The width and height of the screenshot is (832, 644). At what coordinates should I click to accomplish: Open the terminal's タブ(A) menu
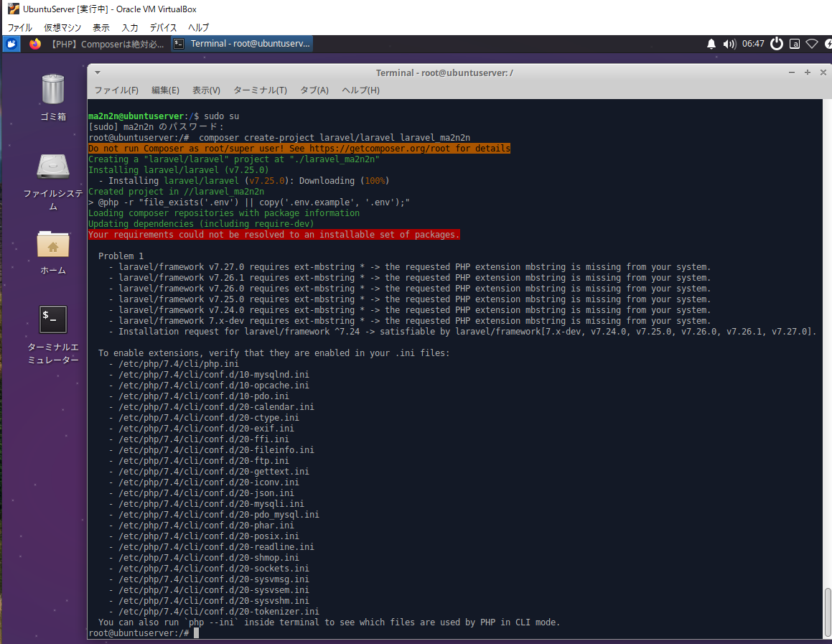[314, 90]
